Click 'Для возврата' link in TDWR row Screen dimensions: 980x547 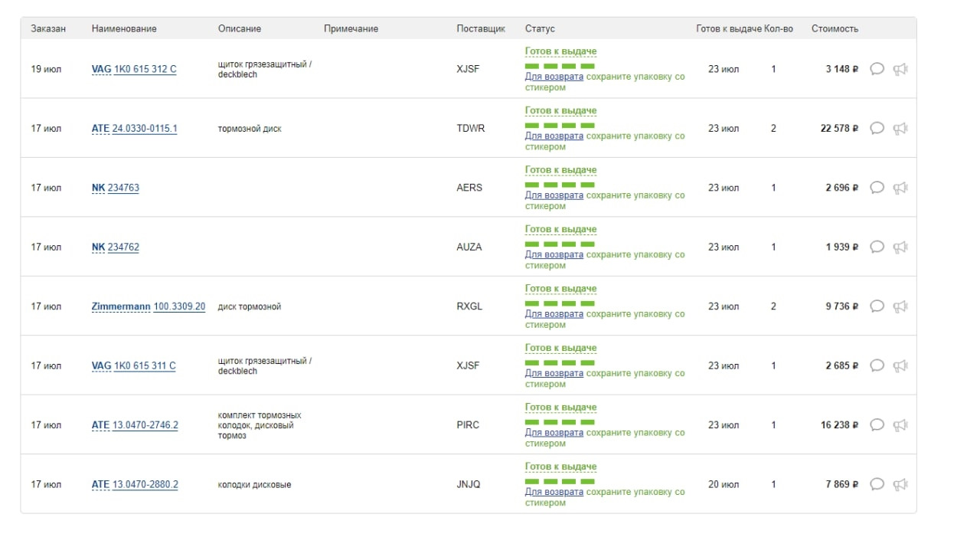click(554, 136)
